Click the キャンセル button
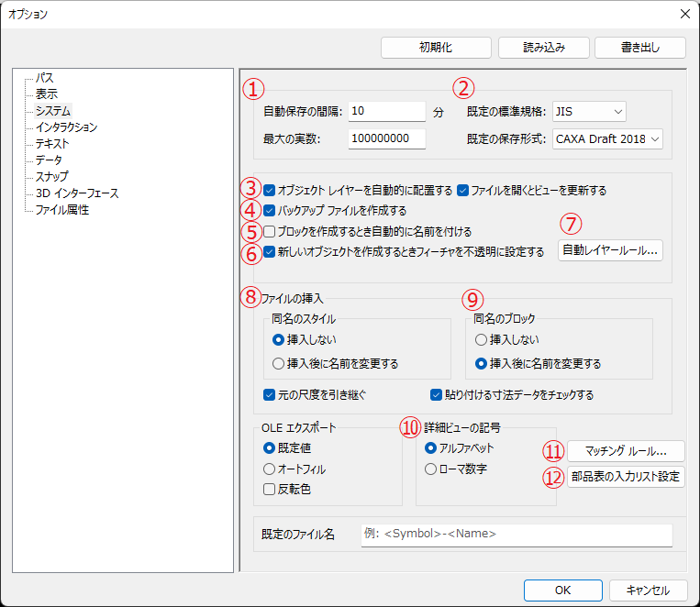Screen dimensions: 700x607 pos(649,590)
